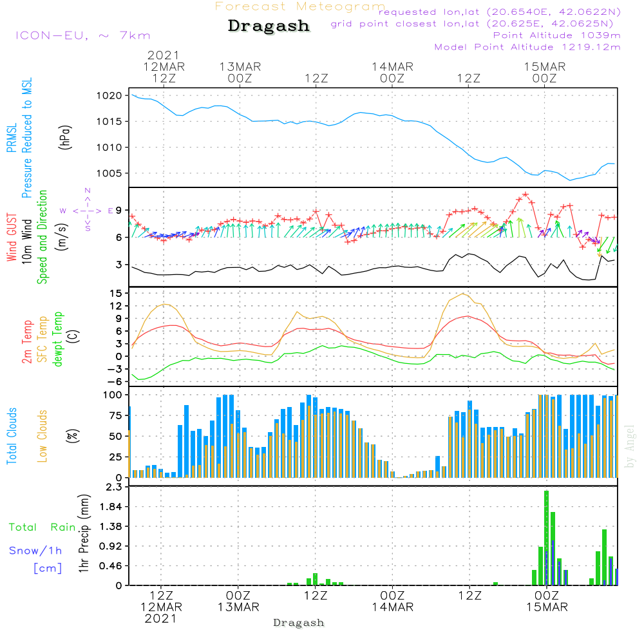Click the grid point closest lon,lat line
644x644 pixels.
pos(472,24)
